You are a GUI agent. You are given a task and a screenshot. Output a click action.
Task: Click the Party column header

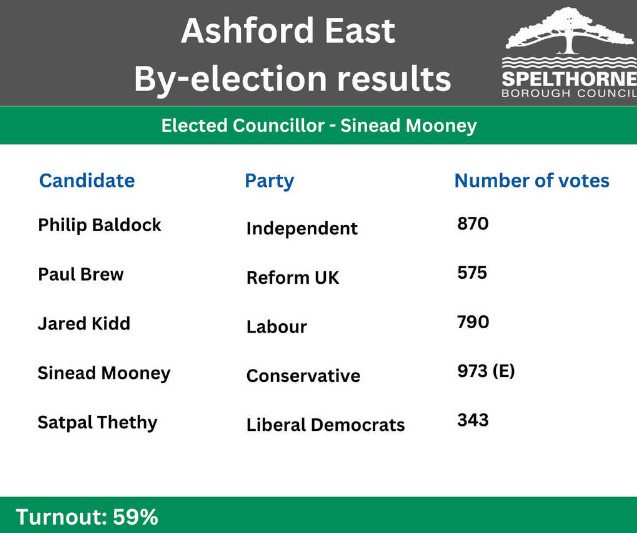269,181
